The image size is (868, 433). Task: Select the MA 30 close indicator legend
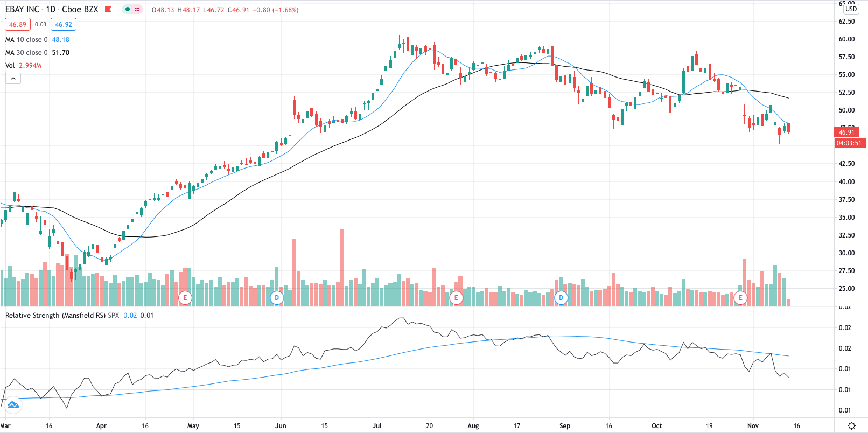[26, 52]
